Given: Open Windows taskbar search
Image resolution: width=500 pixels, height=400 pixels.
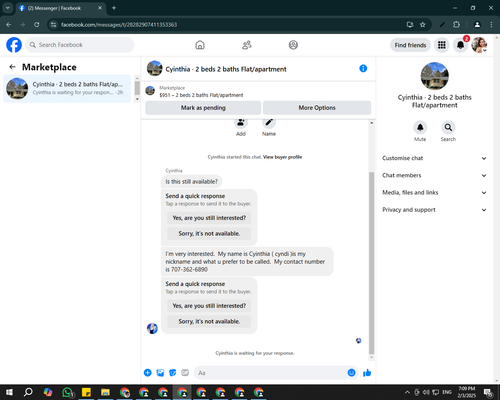Looking at the screenshot, I should click(28, 392).
